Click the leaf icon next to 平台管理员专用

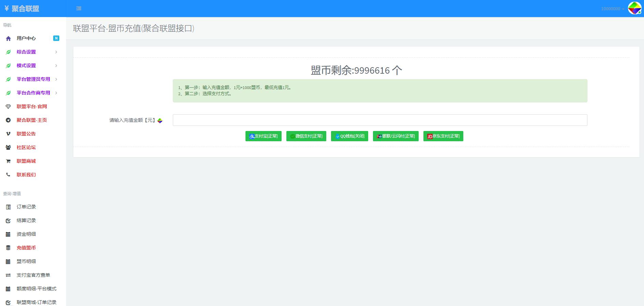point(9,79)
